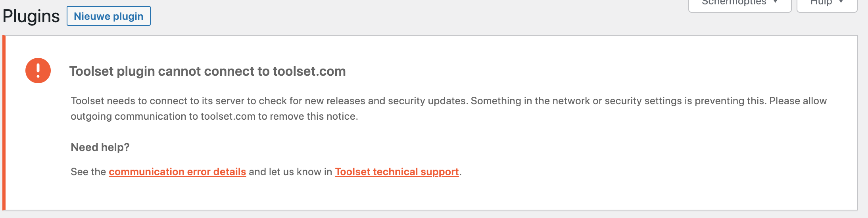Click the arrow next to Schermopties
The height and width of the screenshot is (218, 868).
(775, 2)
